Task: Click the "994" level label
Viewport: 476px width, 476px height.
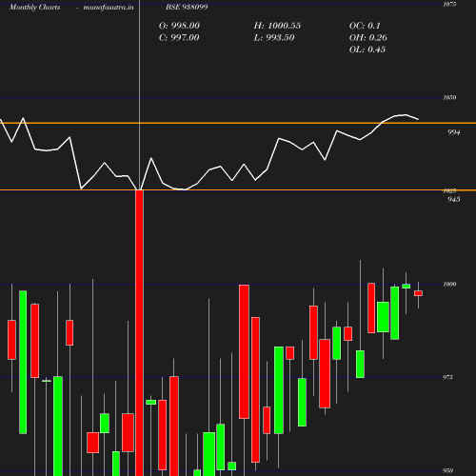Action: coord(453,132)
